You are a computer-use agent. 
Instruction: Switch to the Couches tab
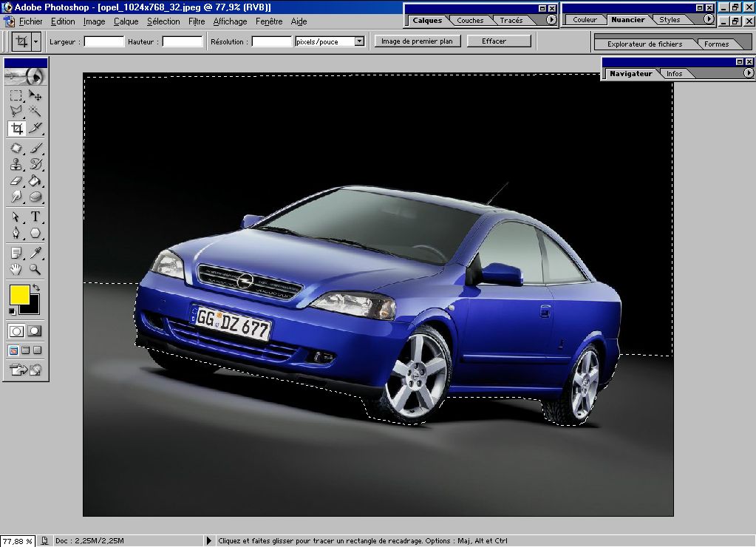pyautogui.click(x=470, y=20)
